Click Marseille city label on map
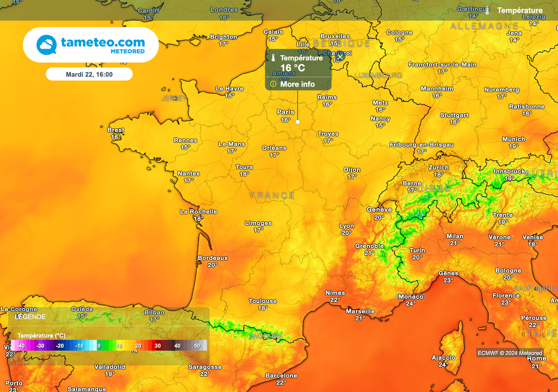The image size is (558, 392). point(360,311)
